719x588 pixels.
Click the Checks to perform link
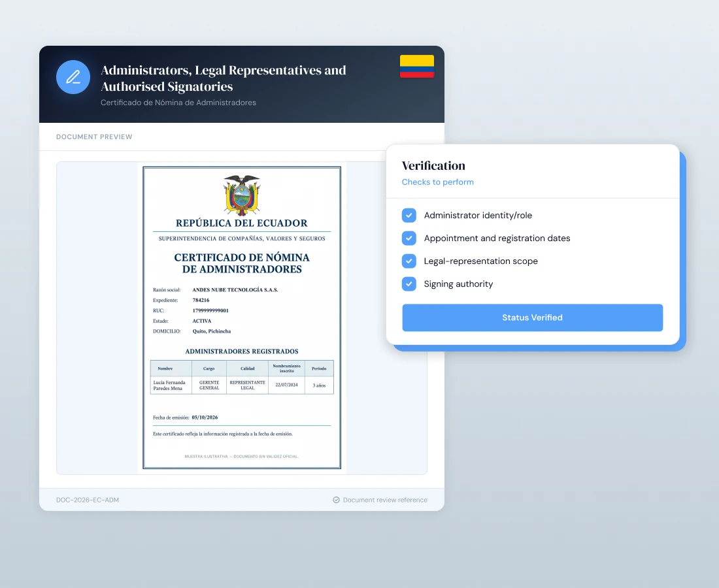point(437,182)
